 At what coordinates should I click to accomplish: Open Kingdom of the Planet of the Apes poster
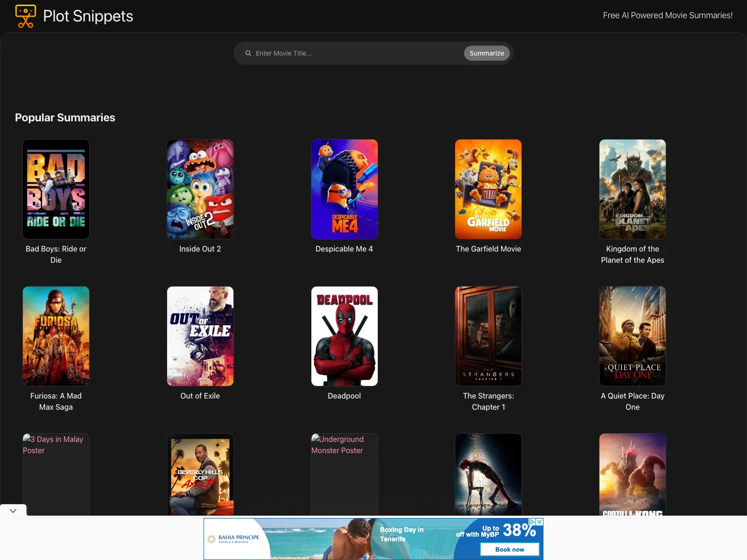[633, 189]
